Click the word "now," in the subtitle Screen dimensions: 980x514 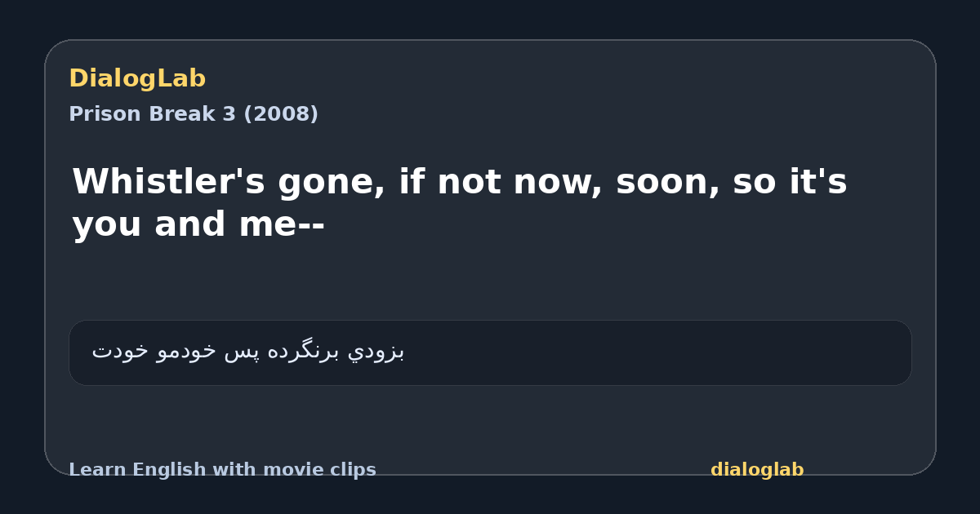(559, 184)
